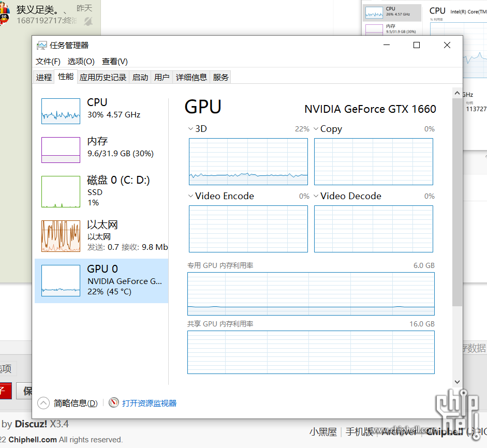487x448 pixels.
Task: Click the Chiphell.com copyright link
Action: pyautogui.click(x=33, y=440)
